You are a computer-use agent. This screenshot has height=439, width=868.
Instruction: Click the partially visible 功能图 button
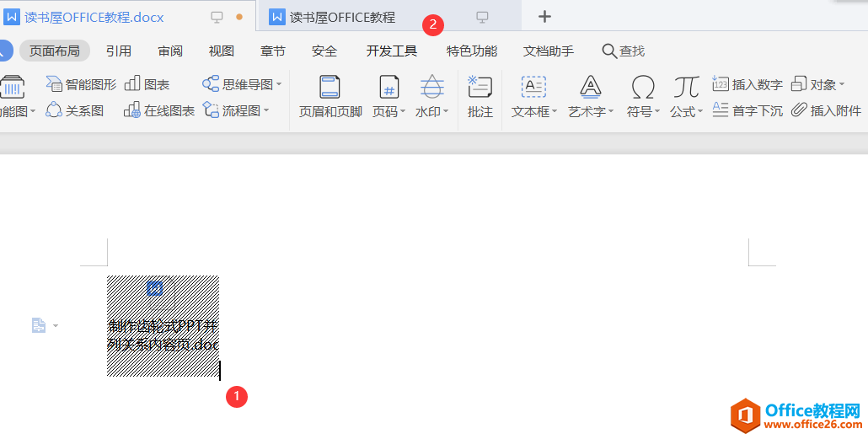(x=18, y=97)
